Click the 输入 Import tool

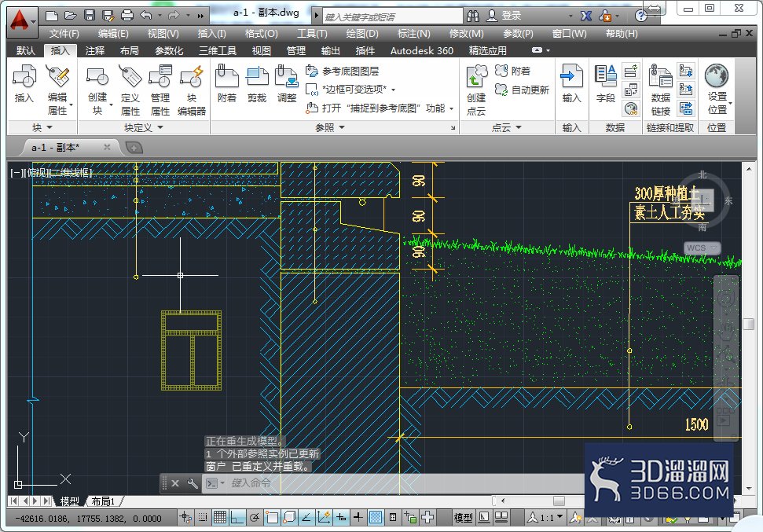(572, 84)
